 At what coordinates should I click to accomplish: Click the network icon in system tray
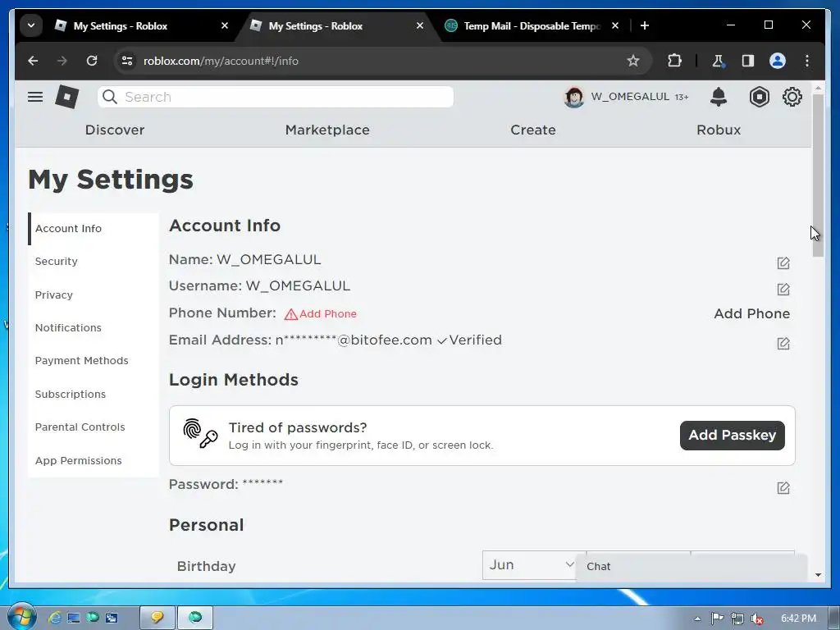737,619
